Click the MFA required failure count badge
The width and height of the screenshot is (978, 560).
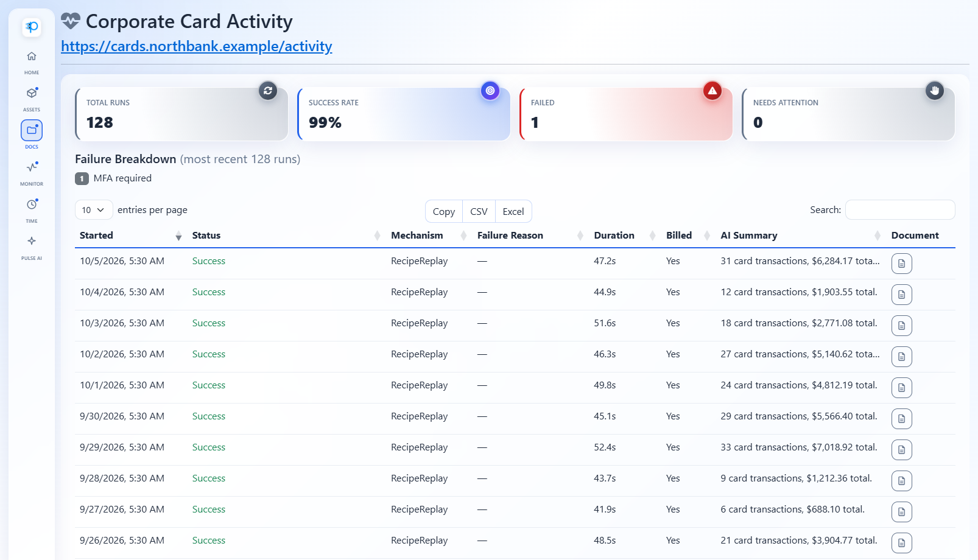(x=82, y=178)
